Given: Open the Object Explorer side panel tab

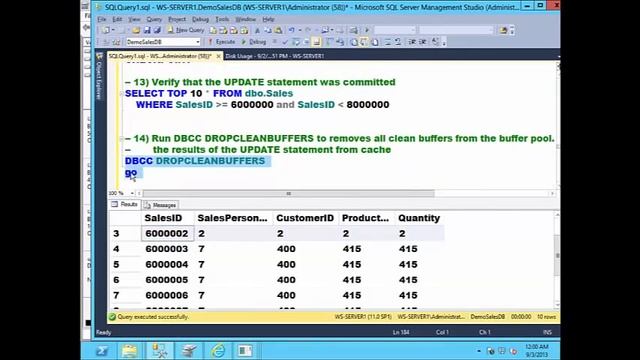Looking at the screenshot, I should [x=98, y=77].
